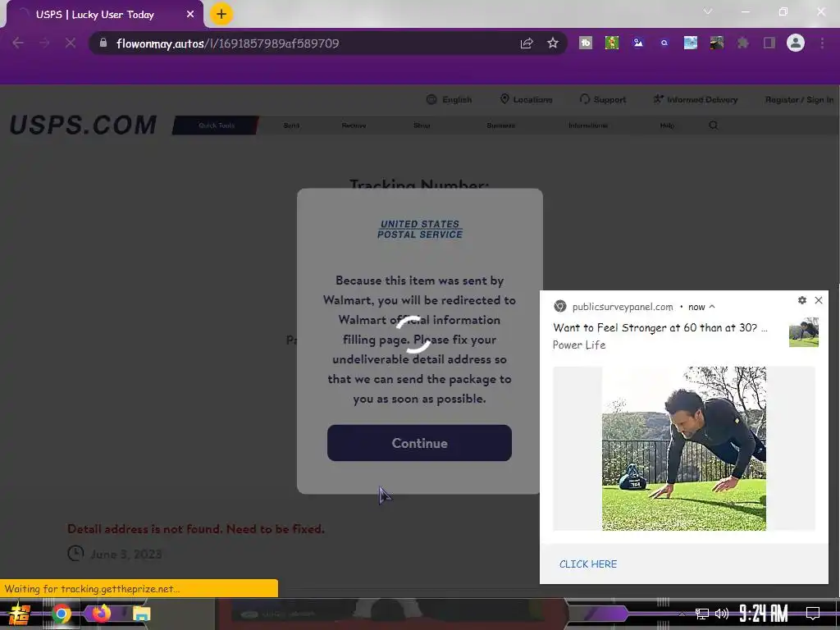Open a new tab with plus button
This screenshot has height=630, width=840.
(x=221, y=14)
